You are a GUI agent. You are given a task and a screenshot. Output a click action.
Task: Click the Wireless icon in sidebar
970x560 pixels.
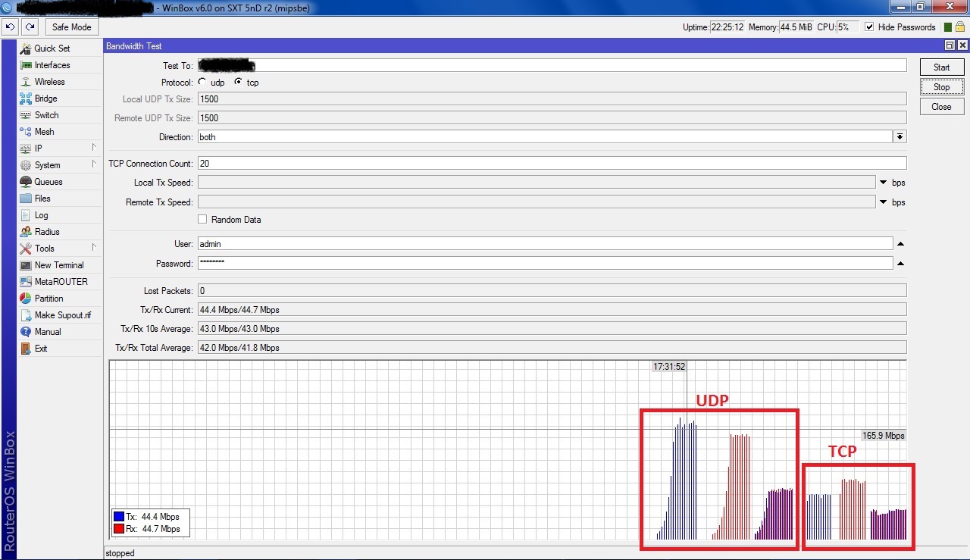tap(26, 82)
